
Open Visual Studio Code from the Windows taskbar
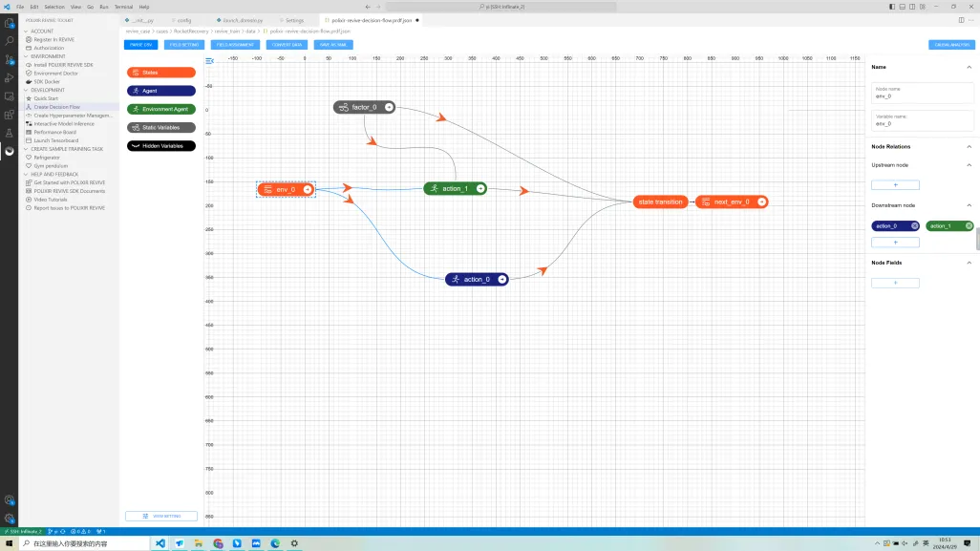tap(160, 543)
